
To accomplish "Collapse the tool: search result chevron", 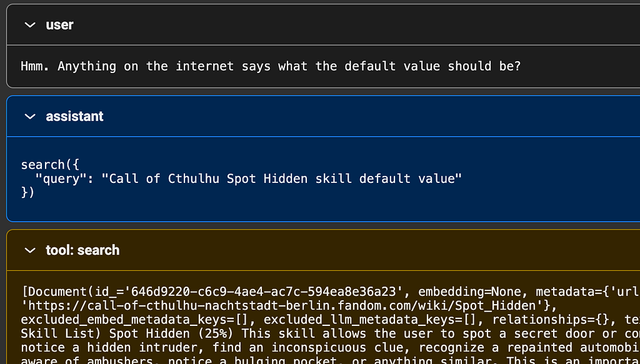I will (x=30, y=250).
